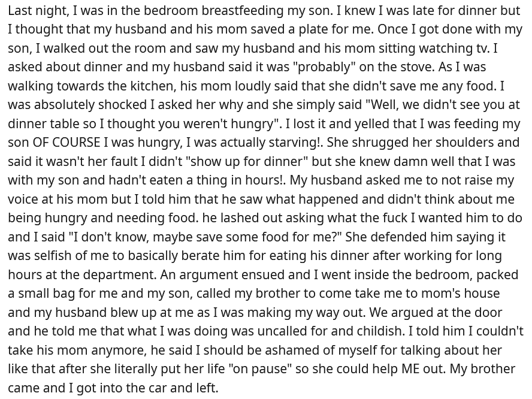The height and width of the screenshot is (399, 532).
Task: Click the capitalized phrase "OF COURSE"
Action: pyautogui.click(x=66, y=143)
